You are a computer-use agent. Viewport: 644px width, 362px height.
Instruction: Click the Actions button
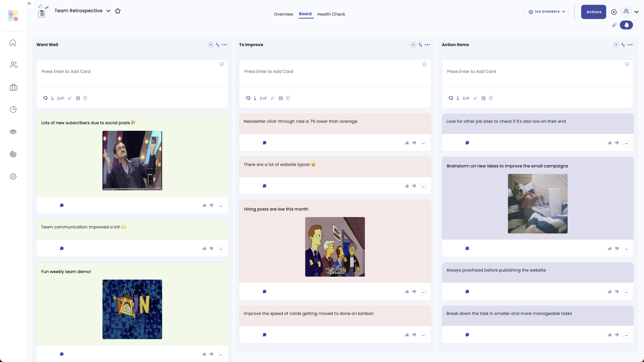[x=594, y=12]
